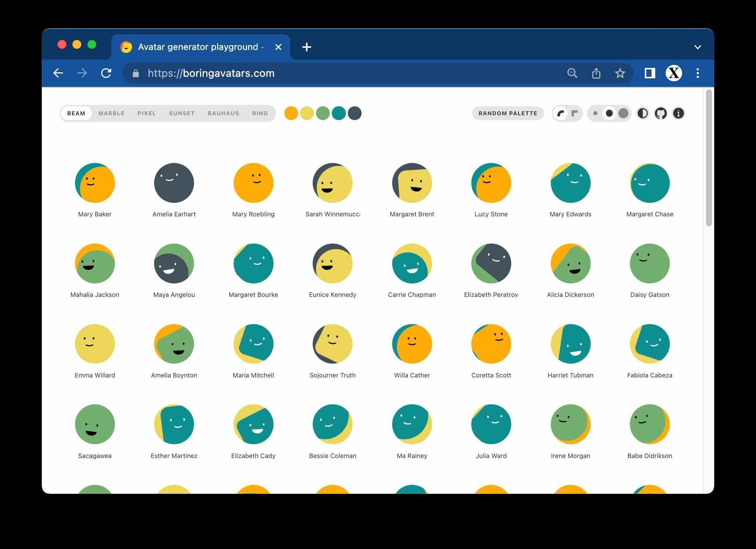Click the browser share icon
The height and width of the screenshot is (549, 756).
(x=596, y=73)
